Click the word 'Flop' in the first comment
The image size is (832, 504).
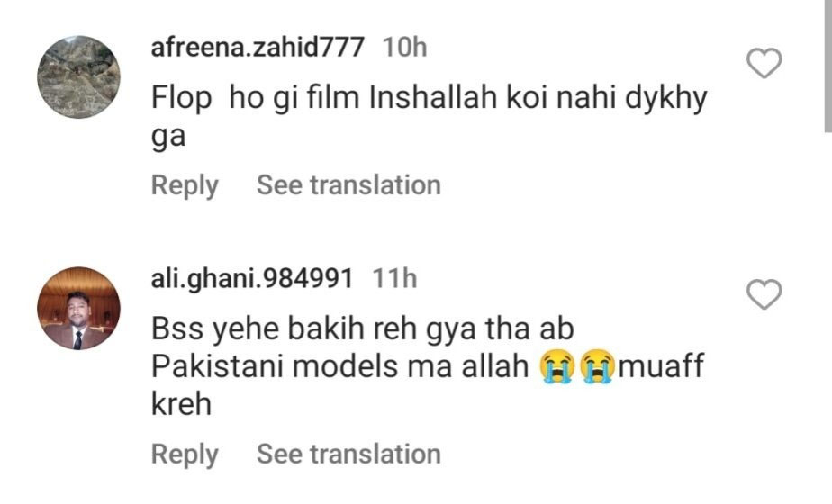coord(180,101)
